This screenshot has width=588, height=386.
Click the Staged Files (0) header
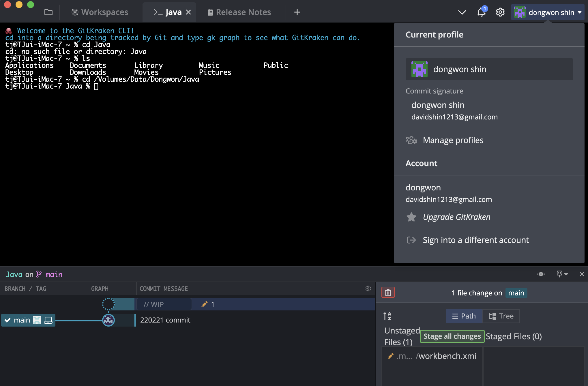514,336
